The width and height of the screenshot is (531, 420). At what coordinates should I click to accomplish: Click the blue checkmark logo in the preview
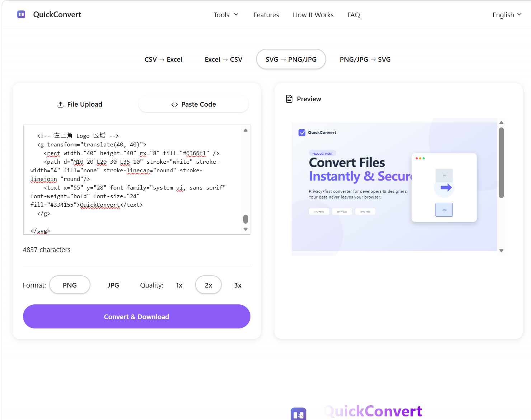[302, 132]
